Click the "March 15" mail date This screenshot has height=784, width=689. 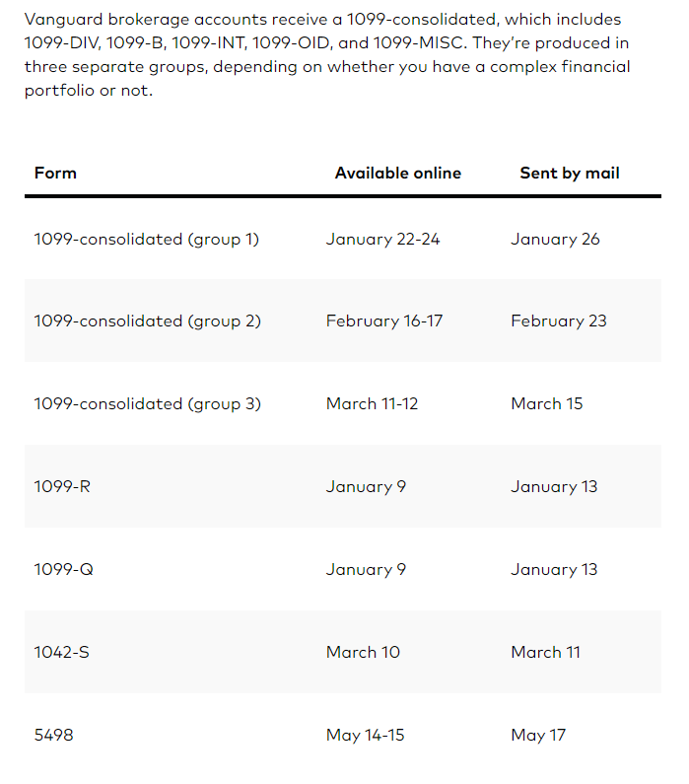547,403
